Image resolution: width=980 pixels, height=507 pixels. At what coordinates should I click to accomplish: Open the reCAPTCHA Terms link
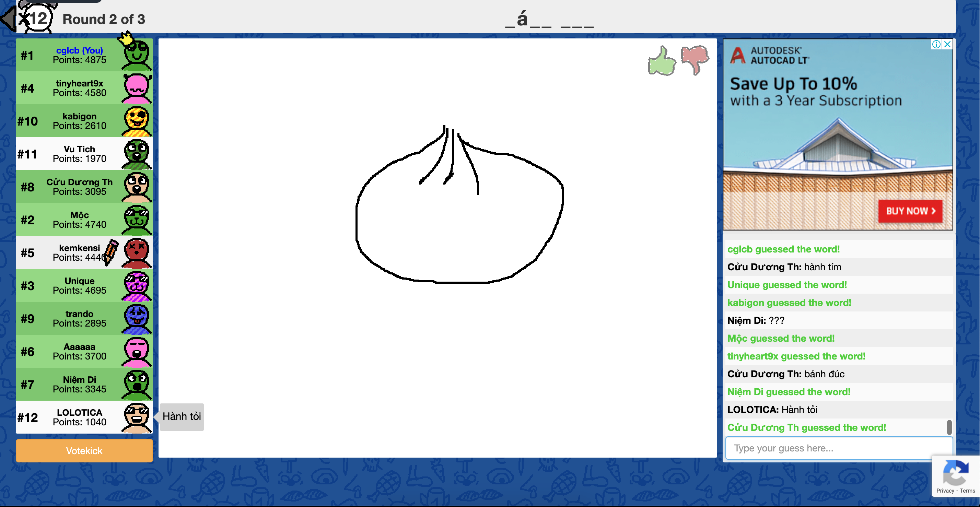pyautogui.click(x=967, y=491)
